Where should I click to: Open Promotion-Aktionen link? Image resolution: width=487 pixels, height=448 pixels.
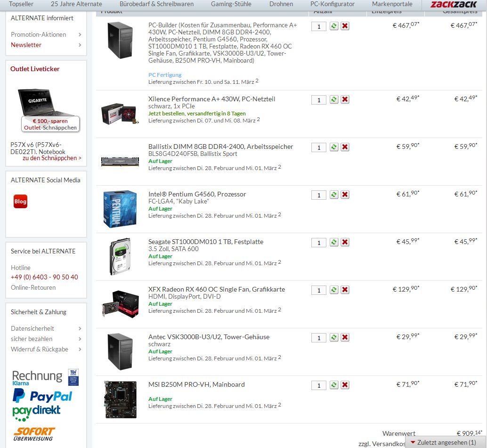pyautogui.click(x=39, y=34)
